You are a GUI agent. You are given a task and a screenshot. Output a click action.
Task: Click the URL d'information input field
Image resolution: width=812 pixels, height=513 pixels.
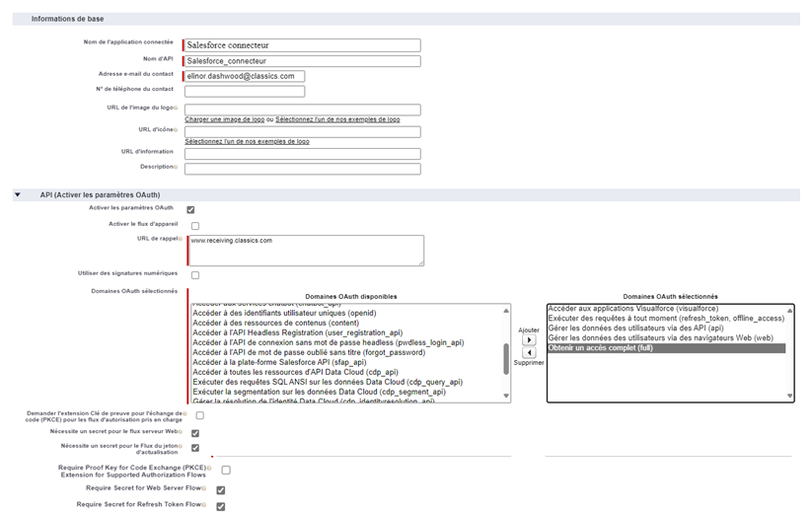tap(303, 154)
